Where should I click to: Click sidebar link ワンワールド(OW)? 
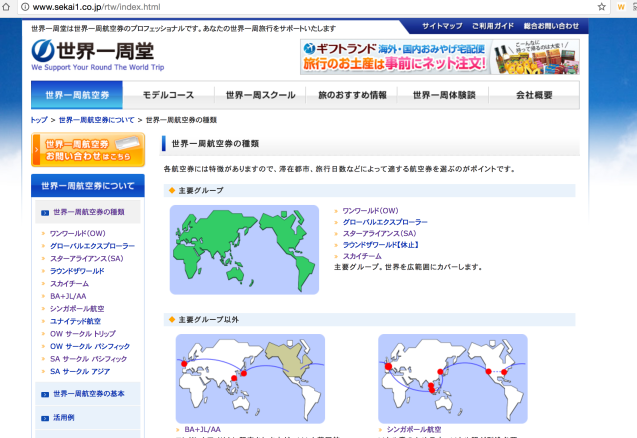coord(78,233)
